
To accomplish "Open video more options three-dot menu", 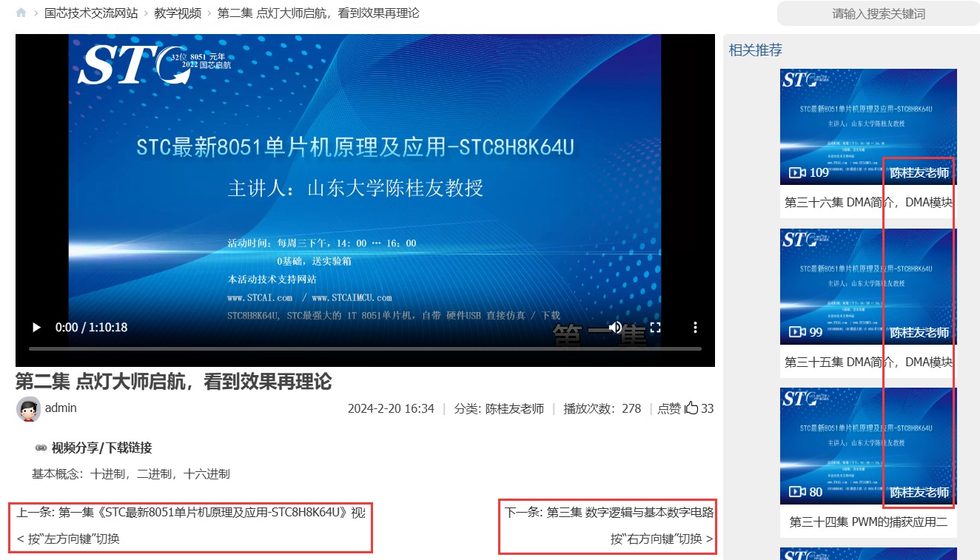I will [695, 327].
